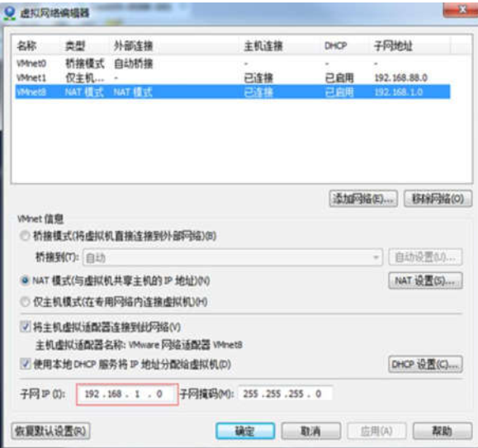Click subnet address 192.168.1.0 cell in VMnet8 row
This screenshot has width=478, height=448.
point(399,92)
